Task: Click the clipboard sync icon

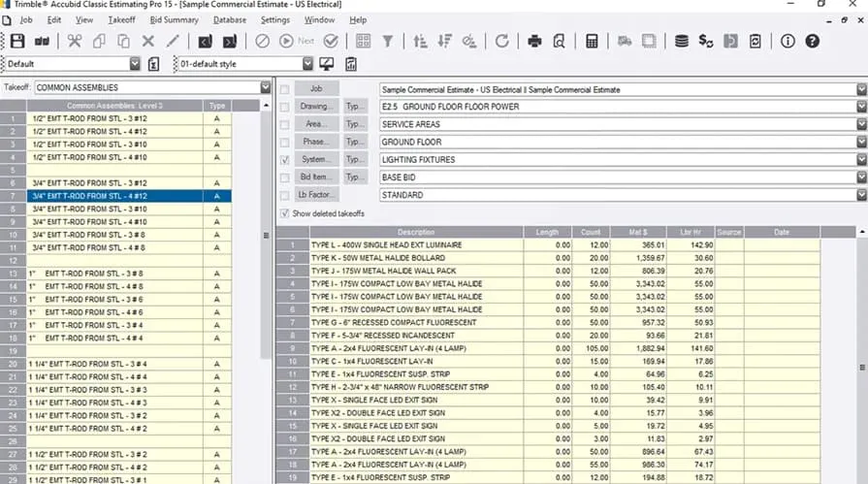Action: [755, 41]
